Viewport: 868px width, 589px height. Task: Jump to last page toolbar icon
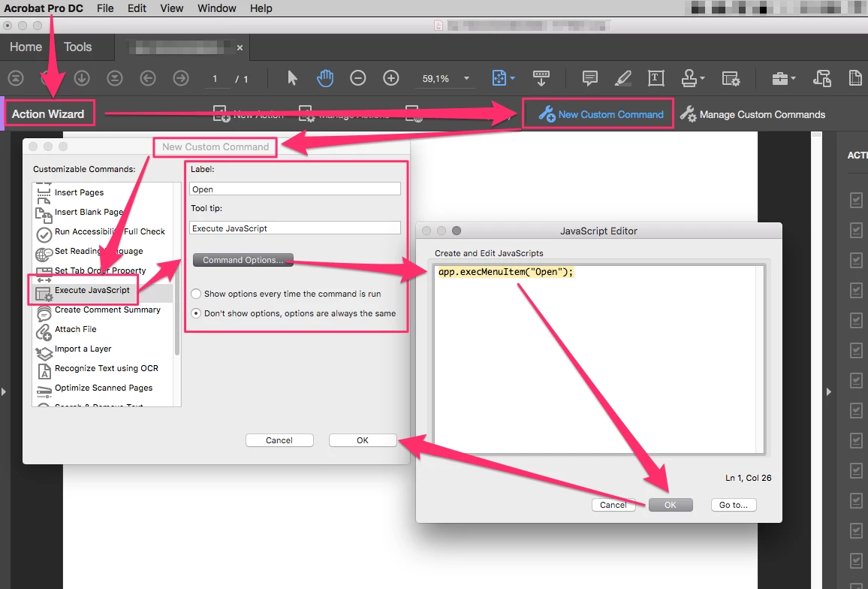tap(115, 78)
